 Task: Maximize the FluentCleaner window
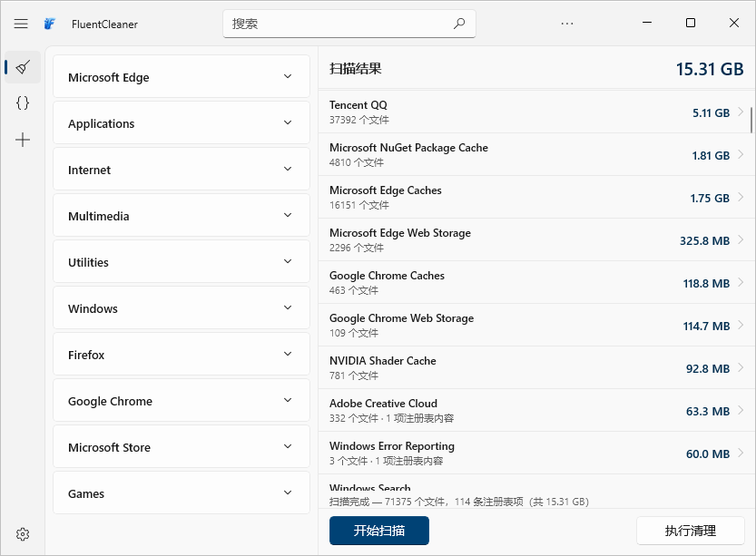click(691, 23)
